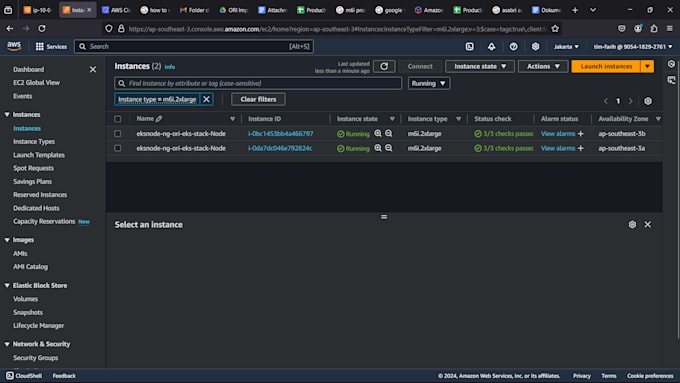680x383 pixels.
Task: Zoom in on state of instance i-0da7dc046e792824c
Action: point(378,148)
